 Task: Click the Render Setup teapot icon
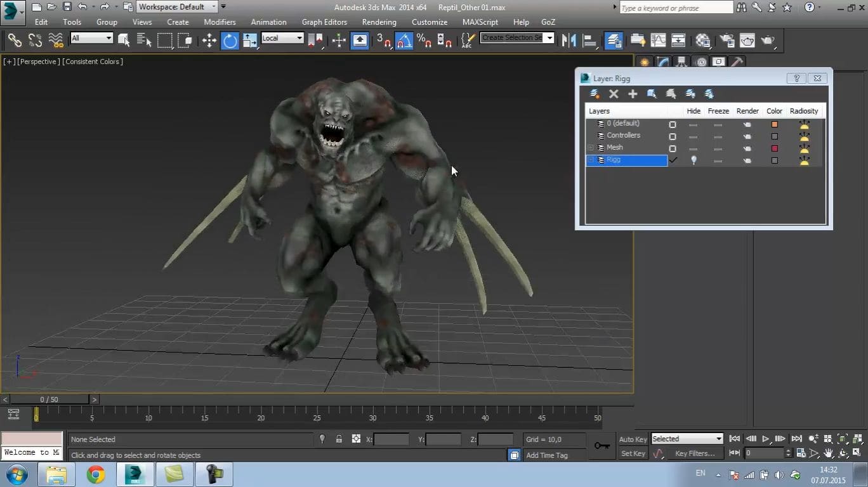[x=726, y=41]
